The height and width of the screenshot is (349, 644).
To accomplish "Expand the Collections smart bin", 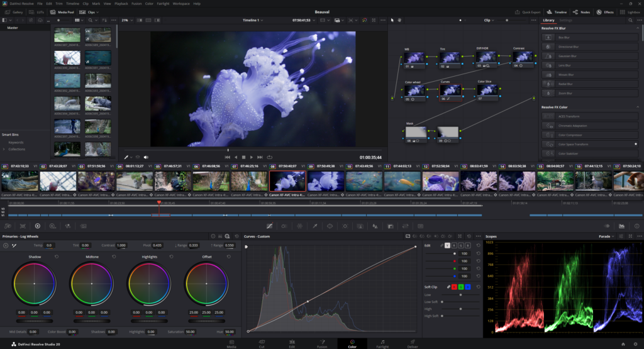I will click(x=4, y=149).
